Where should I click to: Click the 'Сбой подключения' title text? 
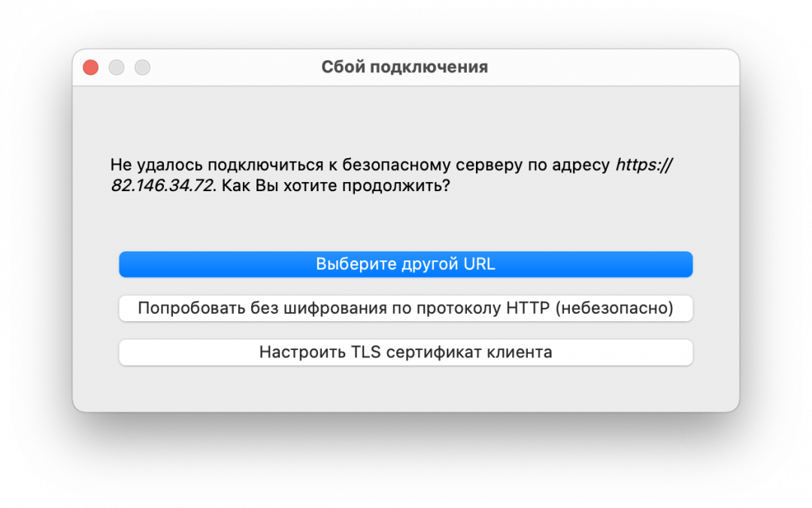click(x=405, y=67)
